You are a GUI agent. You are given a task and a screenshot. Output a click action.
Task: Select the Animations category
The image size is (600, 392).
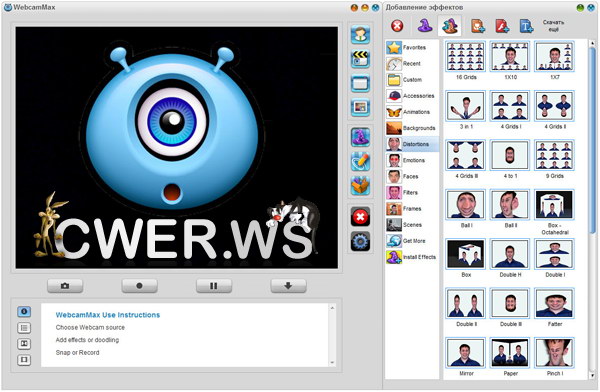click(x=412, y=112)
